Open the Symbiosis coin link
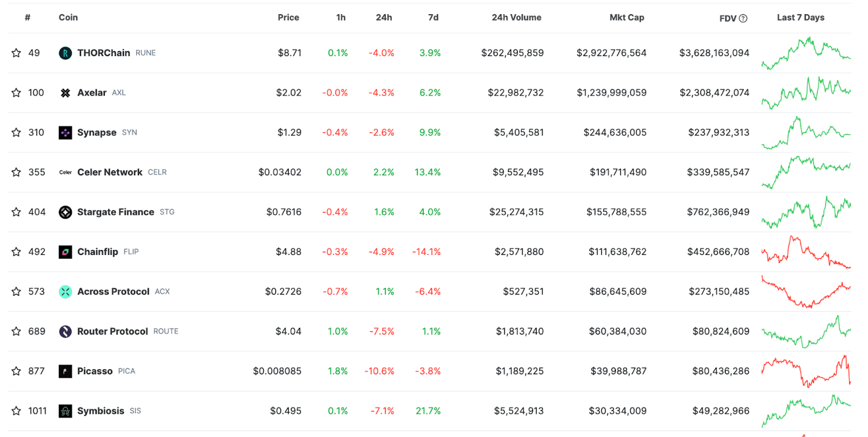Screen dimensions: 868x437 tap(100, 411)
